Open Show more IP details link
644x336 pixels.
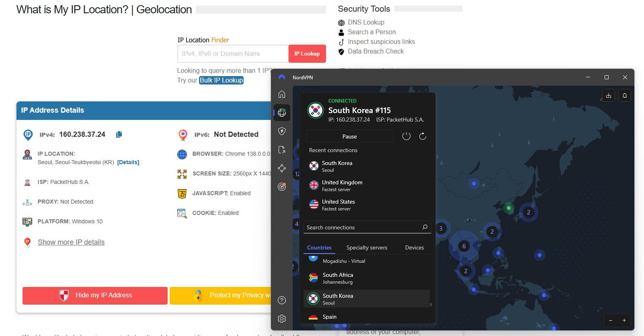click(x=71, y=242)
